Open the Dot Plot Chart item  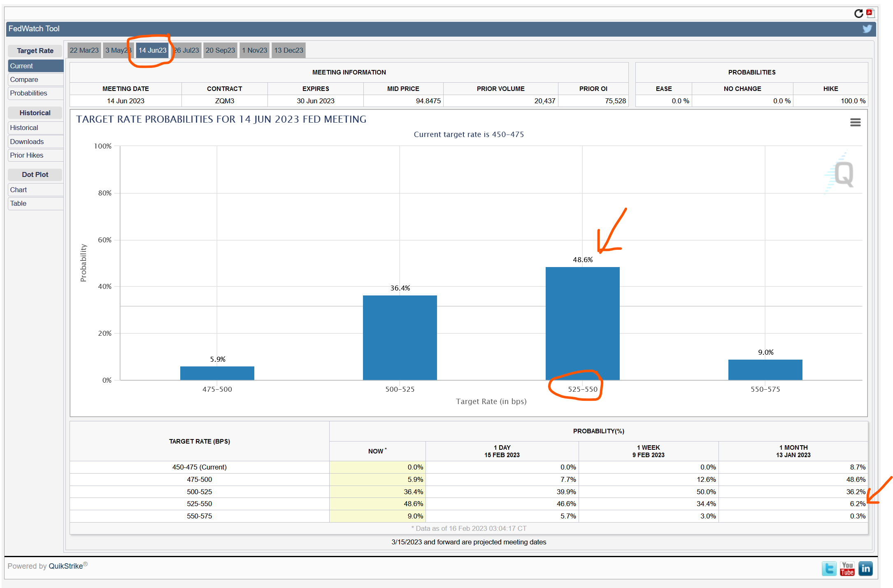[19, 190]
